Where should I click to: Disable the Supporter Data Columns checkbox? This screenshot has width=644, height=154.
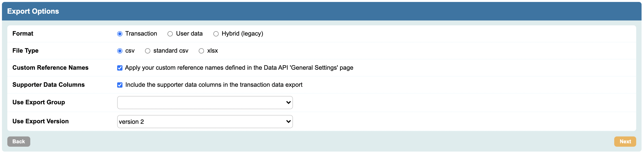pos(120,85)
